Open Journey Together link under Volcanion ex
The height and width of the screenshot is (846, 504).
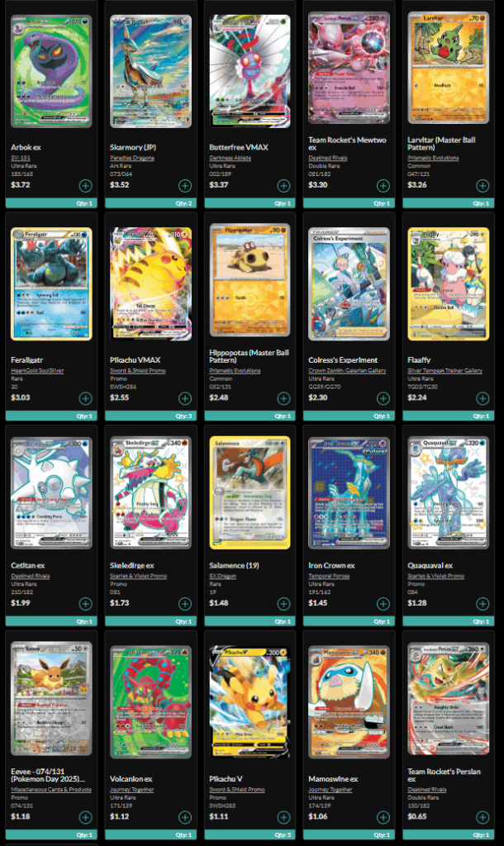[132, 790]
